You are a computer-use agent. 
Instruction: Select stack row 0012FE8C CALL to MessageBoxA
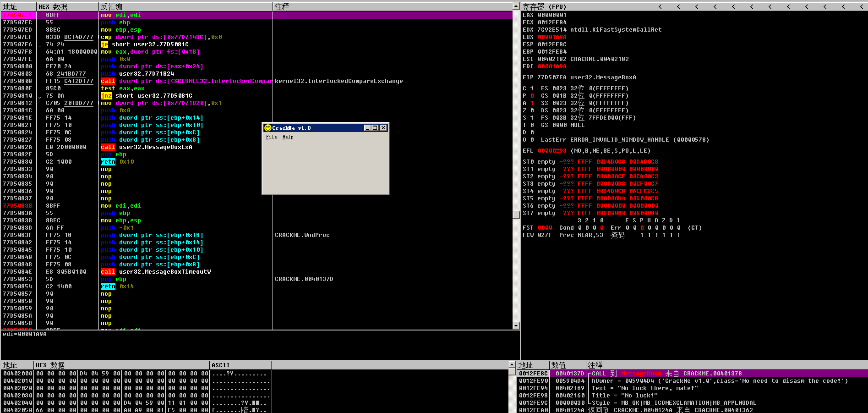692,374
